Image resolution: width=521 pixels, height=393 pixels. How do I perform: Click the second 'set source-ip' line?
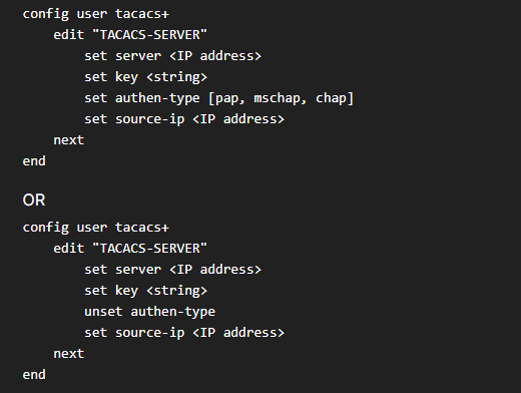[x=184, y=333]
